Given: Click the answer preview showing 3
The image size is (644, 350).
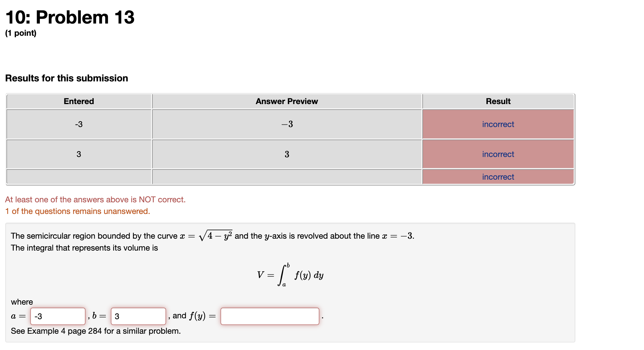Looking at the screenshot, I should coord(287,154).
